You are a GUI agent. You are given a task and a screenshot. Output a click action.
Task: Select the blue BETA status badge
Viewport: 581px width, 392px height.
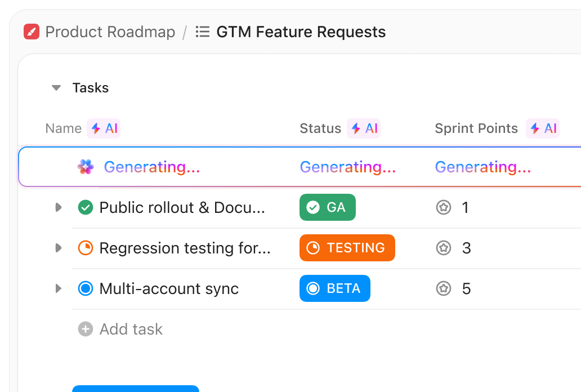tap(334, 288)
